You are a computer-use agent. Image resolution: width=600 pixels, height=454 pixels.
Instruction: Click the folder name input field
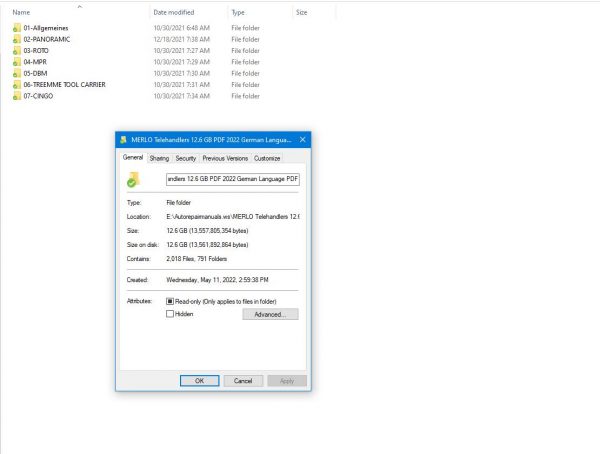(x=233, y=179)
